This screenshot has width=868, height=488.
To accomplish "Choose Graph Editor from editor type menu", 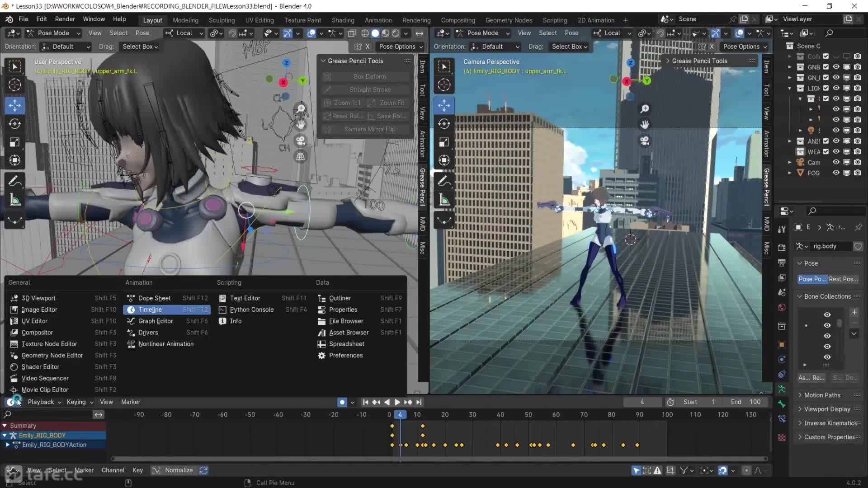I will (155, 321).
